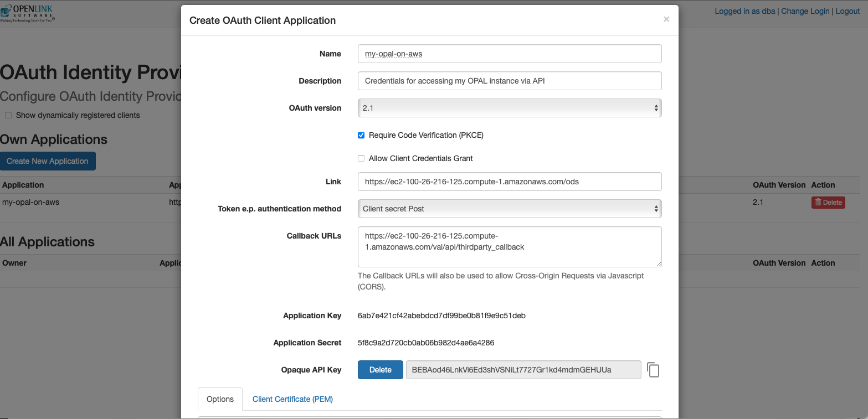868x419 pixels.
Task: Click OAuth Version header in Own Applications table
Action: 779,185
